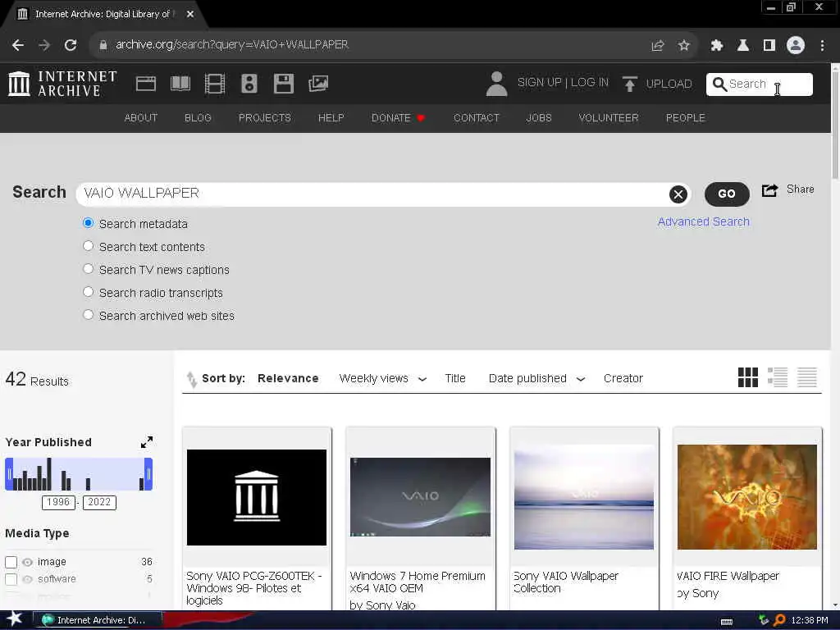Open Windows 7 Home Premium VAIO OEM thumbnail
The image size is (840, 630).
click(420, 497)
